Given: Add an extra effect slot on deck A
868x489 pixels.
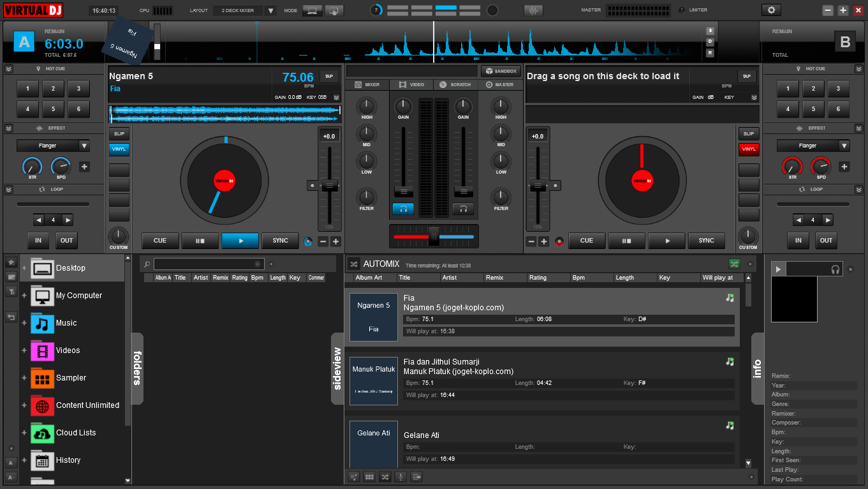Looking at the screenshot, I should pos(84,167).
